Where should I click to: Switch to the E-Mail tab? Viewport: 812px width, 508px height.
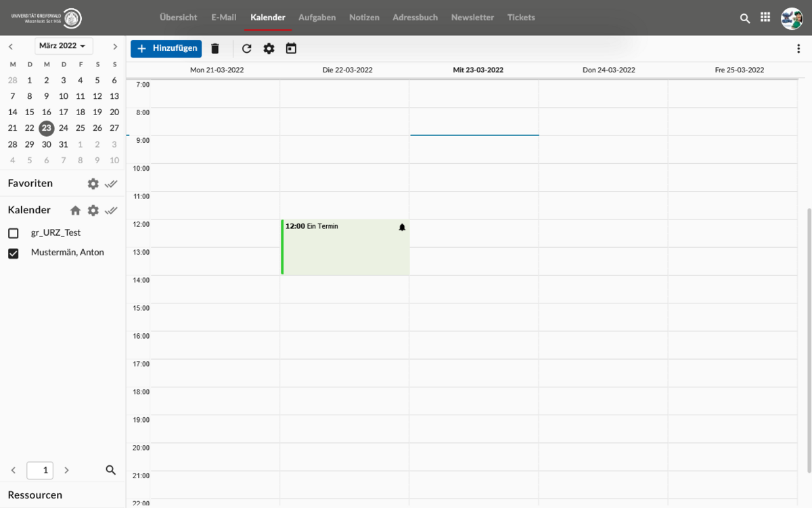pos(223,18)
